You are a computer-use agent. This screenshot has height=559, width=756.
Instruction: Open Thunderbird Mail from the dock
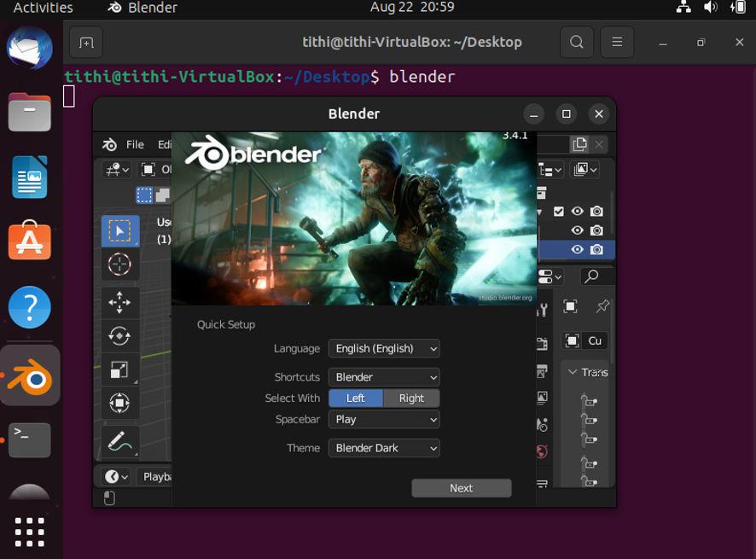[x=29, y=49]
